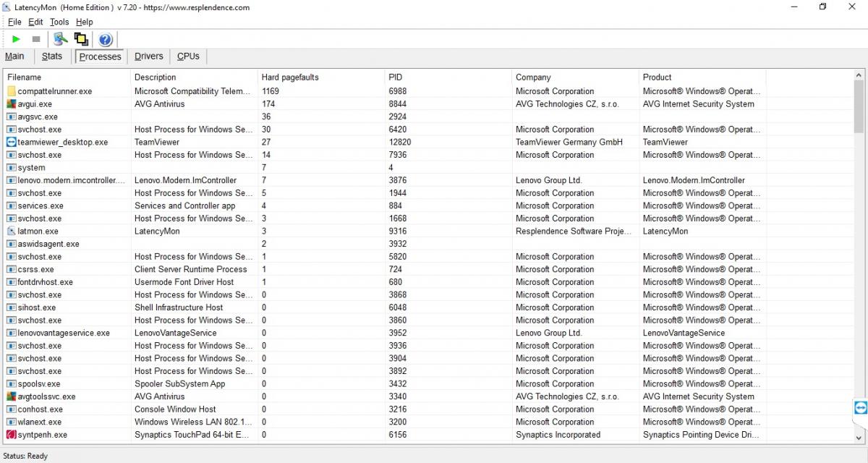Click the avgtoolssvc.exe AVG icon
The width and height of the screenshot is (868, 463).
[x=12, y=396]
